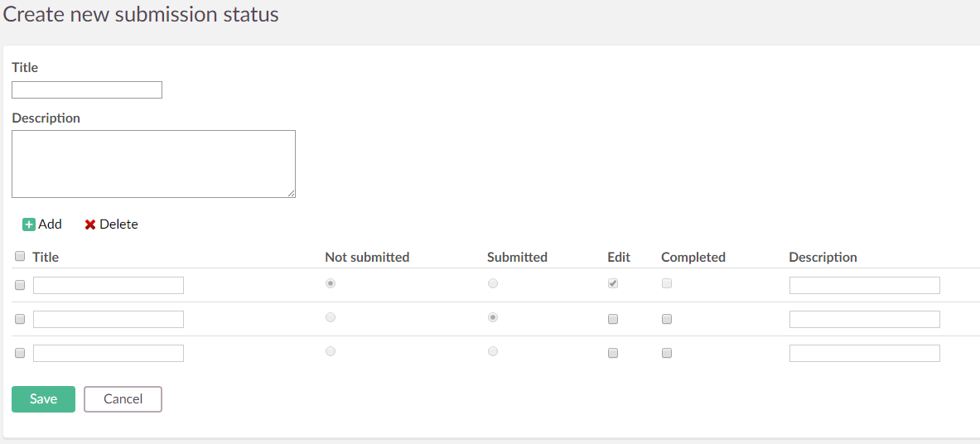Tick the select-all checkbox beside Title header

point(20,257)
